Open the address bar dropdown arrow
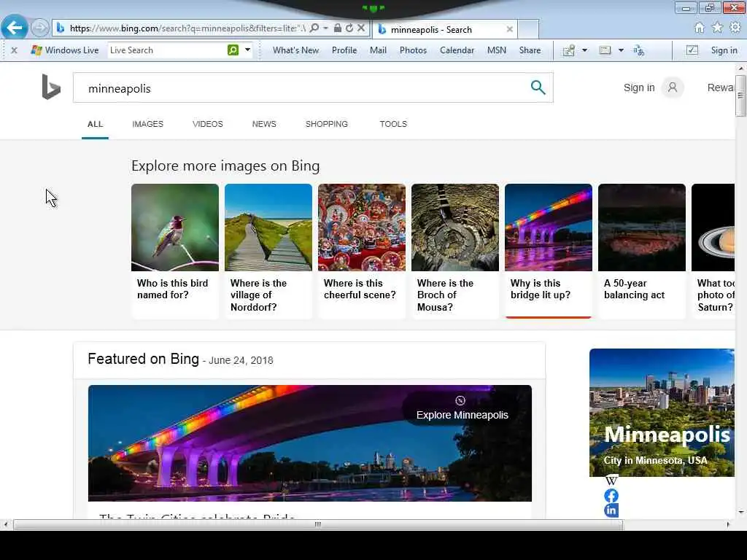Screen dimensions: 747x560 click(x=326, y=28)
